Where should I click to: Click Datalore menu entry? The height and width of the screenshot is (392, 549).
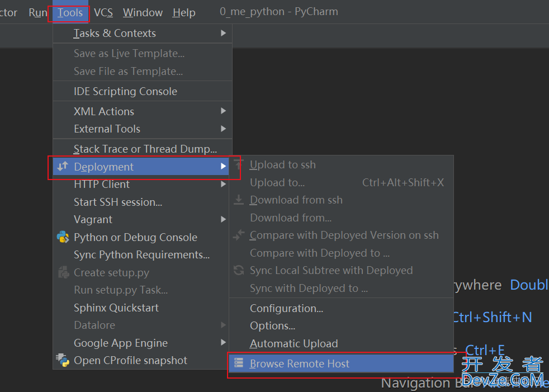click(141, 325)
